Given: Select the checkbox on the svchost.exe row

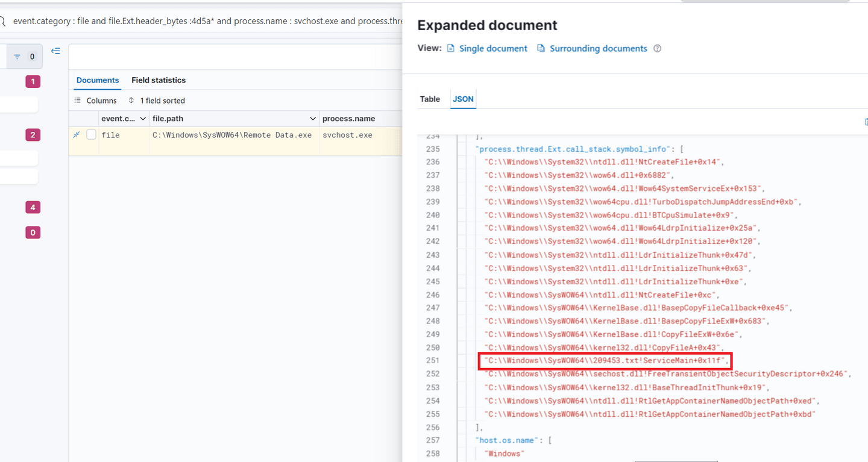Looking at the screenshot, I should coord(92,135).
